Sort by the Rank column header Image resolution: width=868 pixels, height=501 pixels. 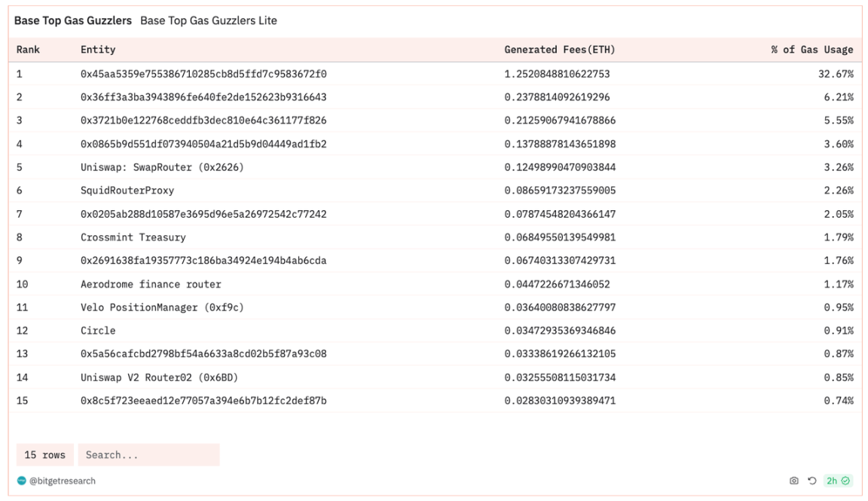pyautogui.click(x=28, y=50)
